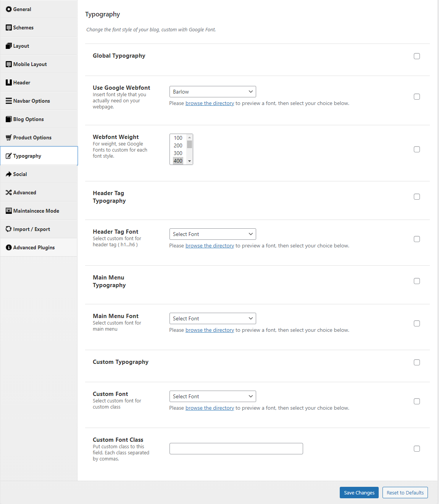439x504 pixels.
Task: Click the Advanced shuffle icon
Action: [x=8, y=192]
